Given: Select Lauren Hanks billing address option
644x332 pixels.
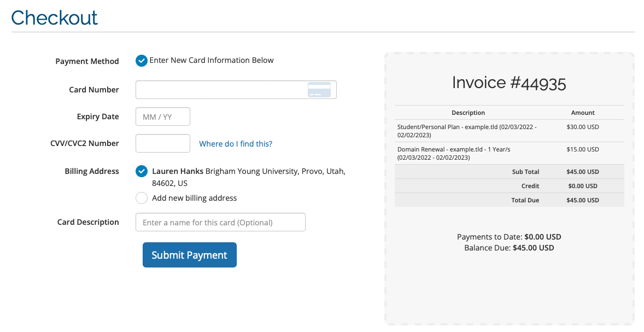Looking at the screenshot, I should coord(141,171).
